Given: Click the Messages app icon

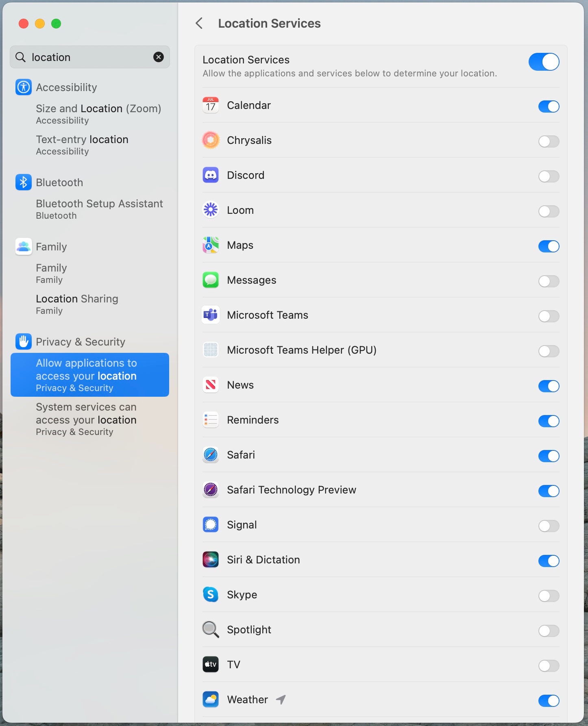Looking at the screenshot, I should (211, 280).
